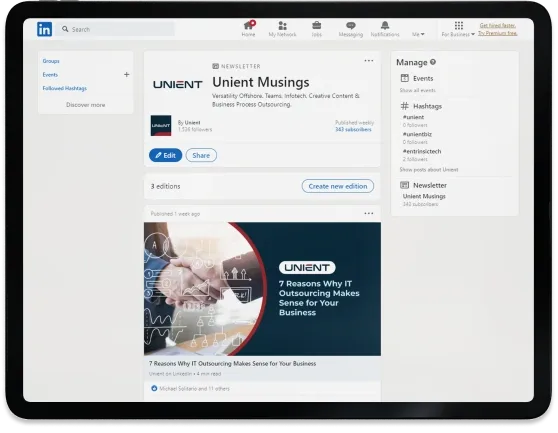Screen dimensions: 558x433
Task: Open Messaging from the navigation bar
Action: [351, 29]
